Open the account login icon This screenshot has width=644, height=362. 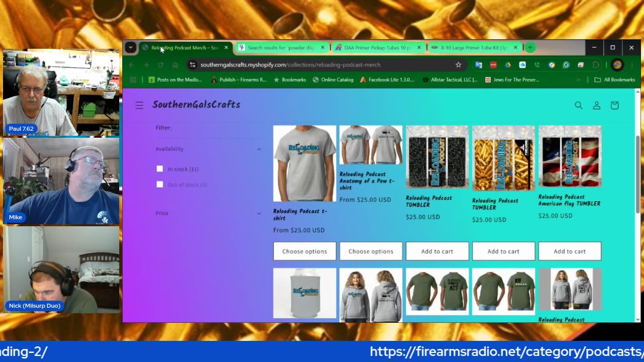pos(597,105)
